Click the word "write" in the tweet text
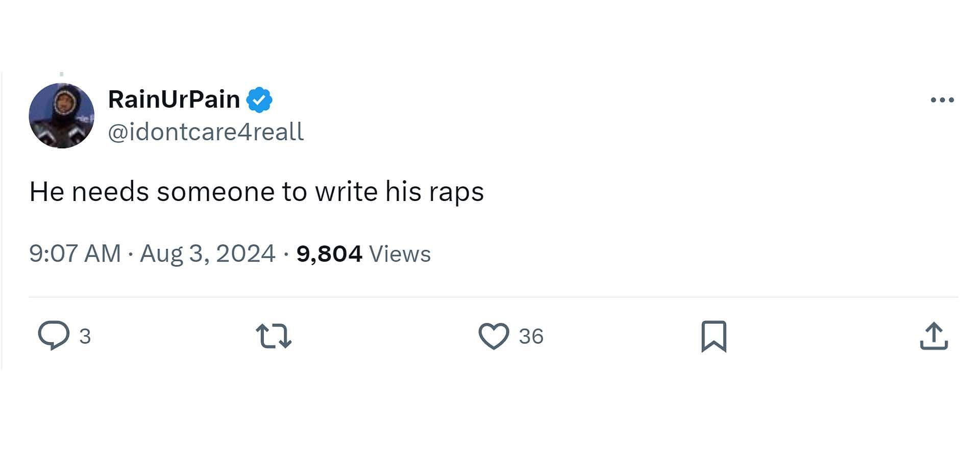The image size is (980, 459). [x=346, y=192]
